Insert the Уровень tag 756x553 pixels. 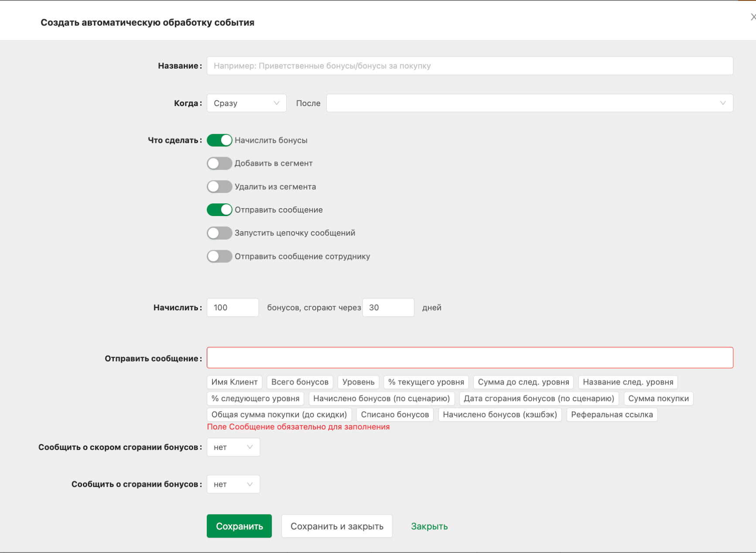[x=358, y=382]
